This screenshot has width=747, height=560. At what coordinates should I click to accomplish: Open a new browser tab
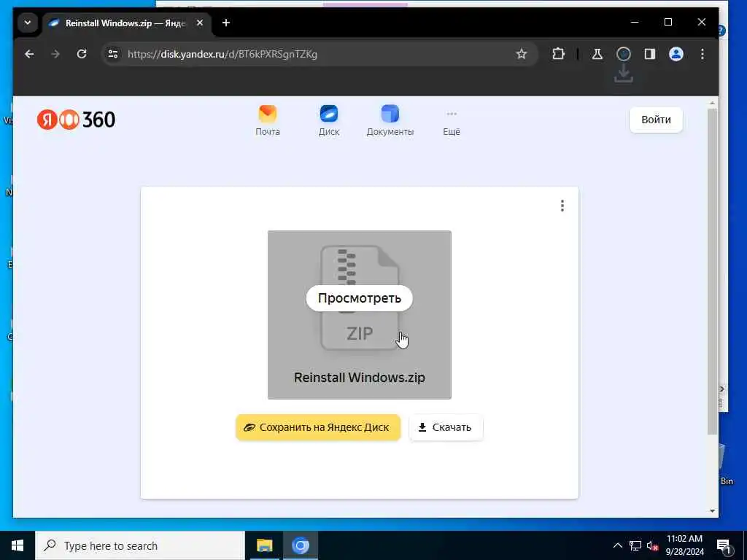click(x=226, y=23)
